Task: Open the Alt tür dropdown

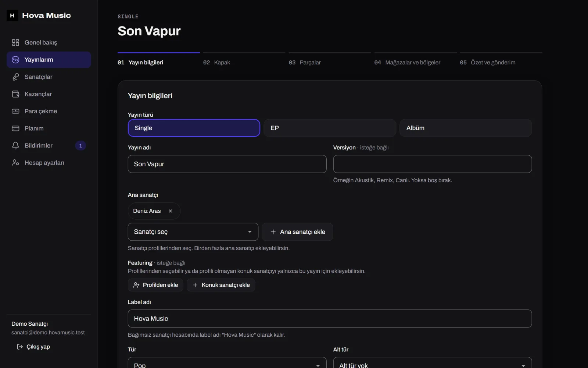Action: [433, 363]
